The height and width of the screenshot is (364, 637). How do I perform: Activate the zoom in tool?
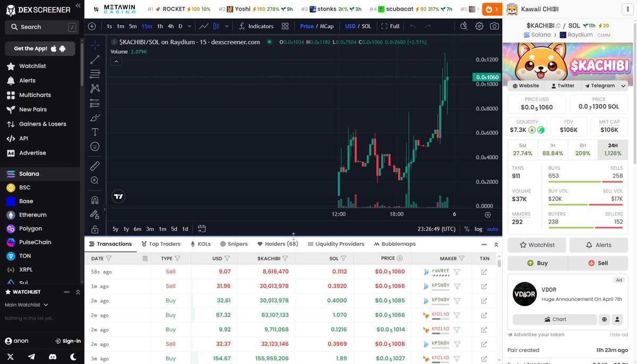pos(94,180)
